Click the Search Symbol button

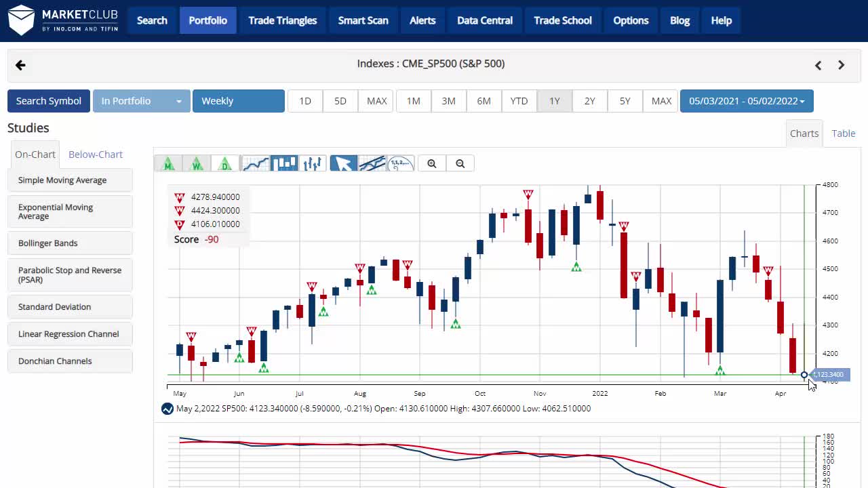49,101
